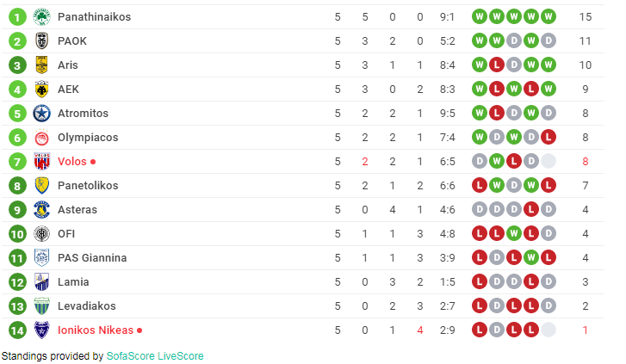Screen dimensions: 626x364
Task: Click the Atromitos club crest icon
Action: click(41, 113)
